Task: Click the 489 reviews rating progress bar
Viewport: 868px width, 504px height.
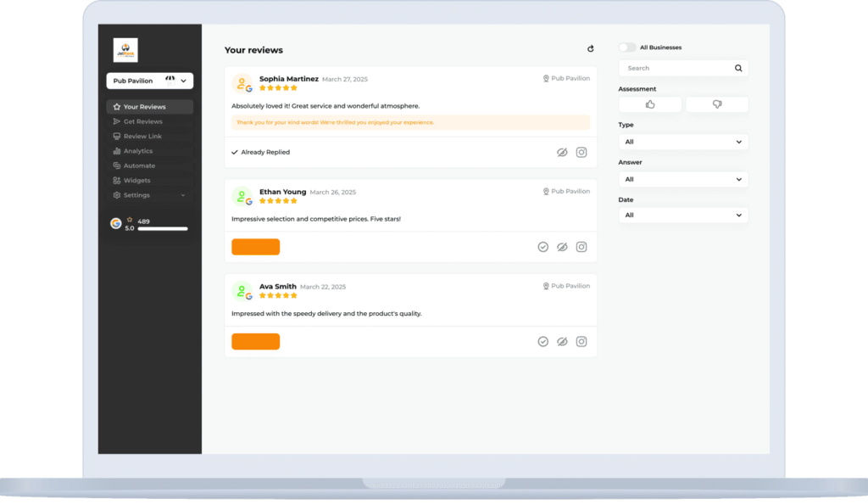Action: pos(163,229)
